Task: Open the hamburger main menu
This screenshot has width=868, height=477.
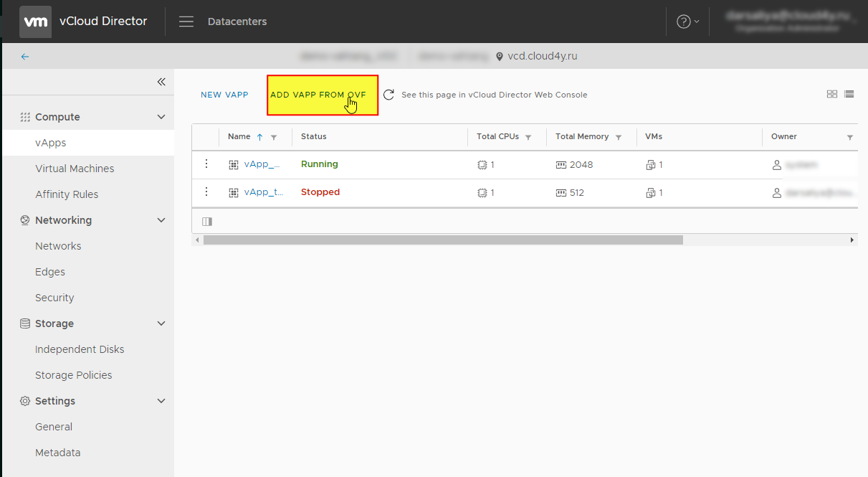Action: click(x=186, y=22)
